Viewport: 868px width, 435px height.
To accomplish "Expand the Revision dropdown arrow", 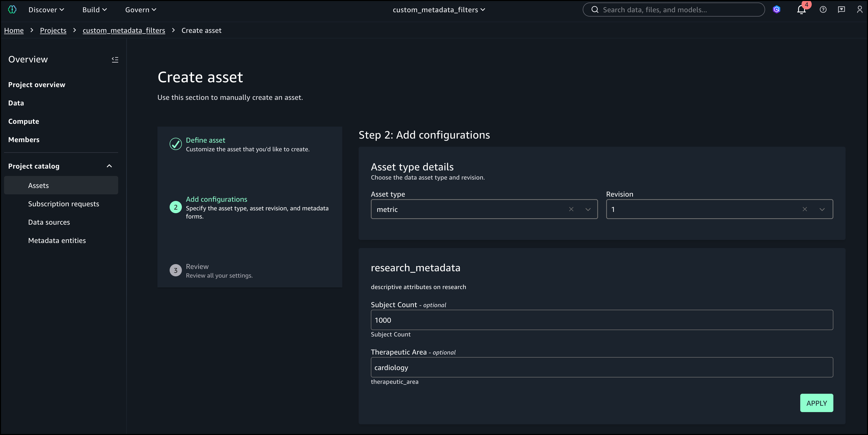I will click(822, 209).
